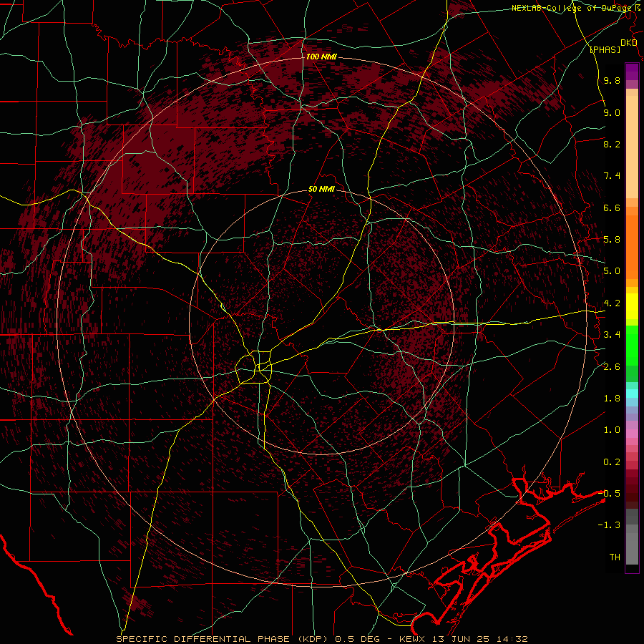Select the 0.2 scale value

(x=612, y=462)
